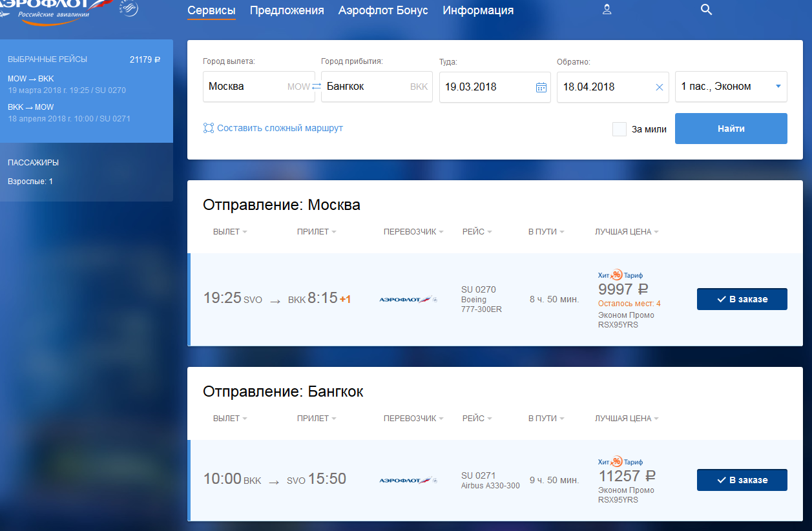Image resolution: width=812 pixels, height=531 pixels.
Task: Click the Отправление: Бангкок heading
Action: [x=283, y=391]
